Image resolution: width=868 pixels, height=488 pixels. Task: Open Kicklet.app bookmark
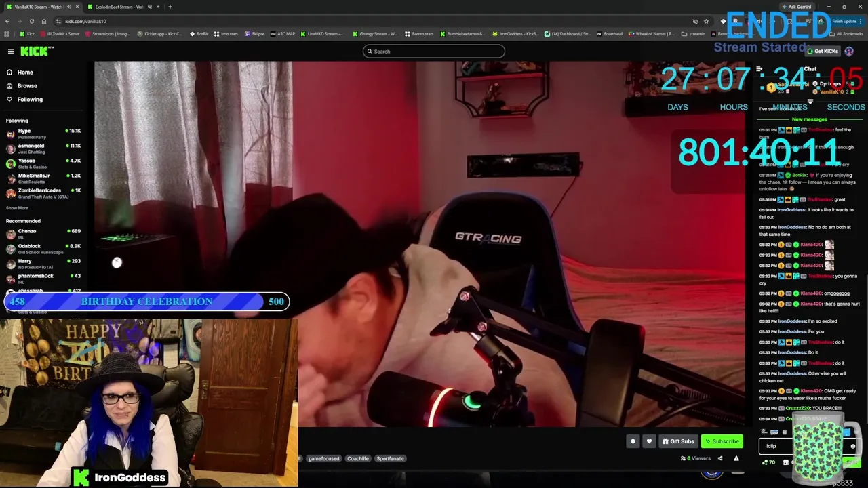[x=159, y=34]
